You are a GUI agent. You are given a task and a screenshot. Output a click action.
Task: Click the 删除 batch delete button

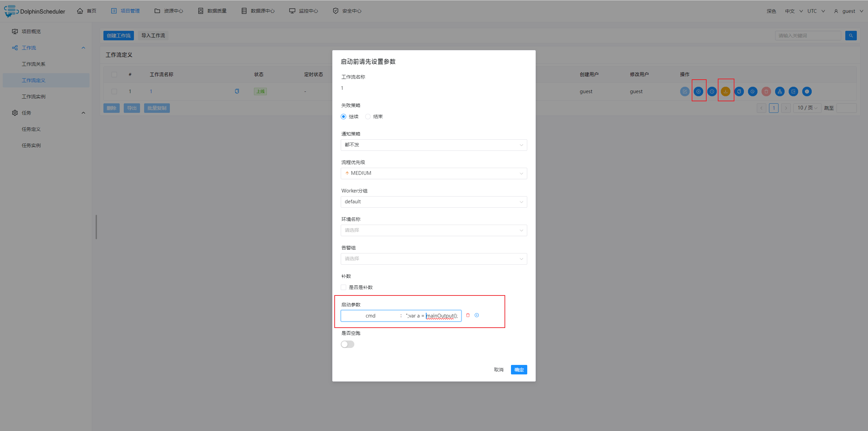[112, 108]
